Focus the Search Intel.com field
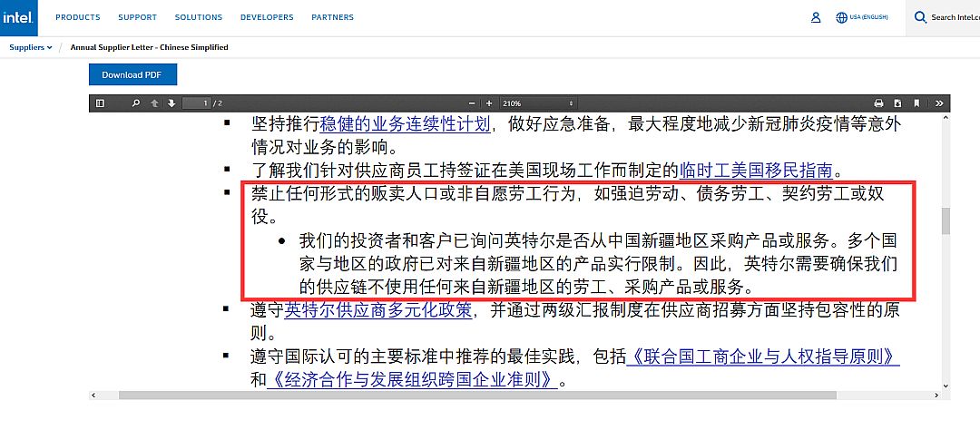Viewport: 980px width, 430px height. (955, 17)
